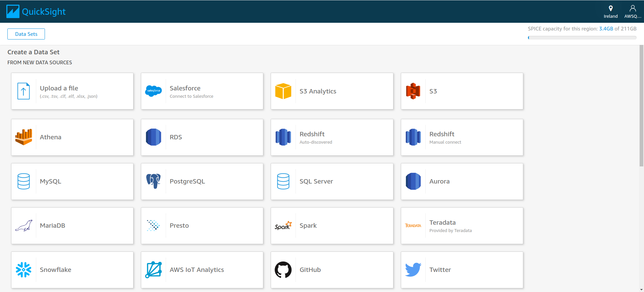Click the GitHub label text
The width and height of the screenshot is (644, 292).
(310, 270)
